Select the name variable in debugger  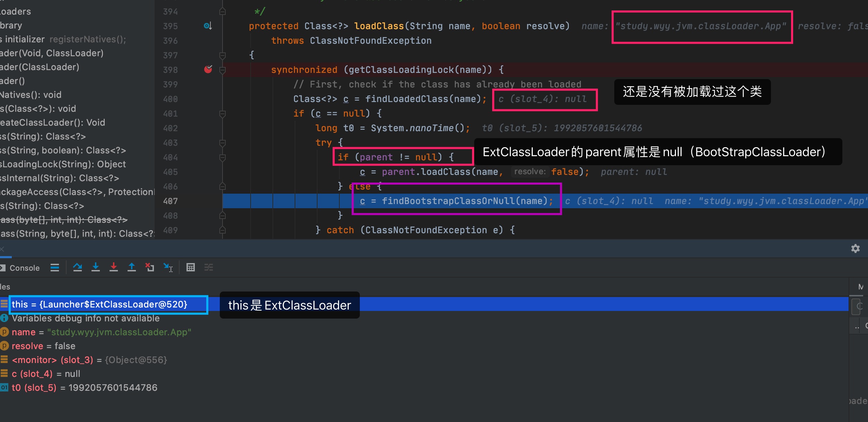[24, 332]
